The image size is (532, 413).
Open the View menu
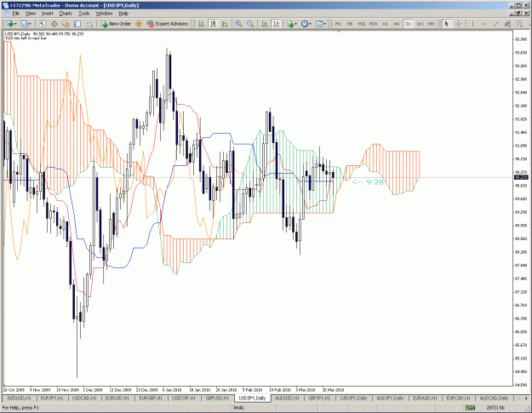coord(31,14)
